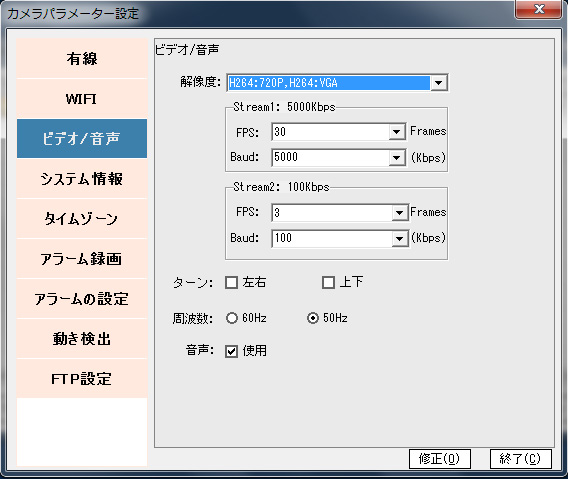568x479 pixels.
Task: Open the 有線 settings tab
Action: (x=82, y=59)
